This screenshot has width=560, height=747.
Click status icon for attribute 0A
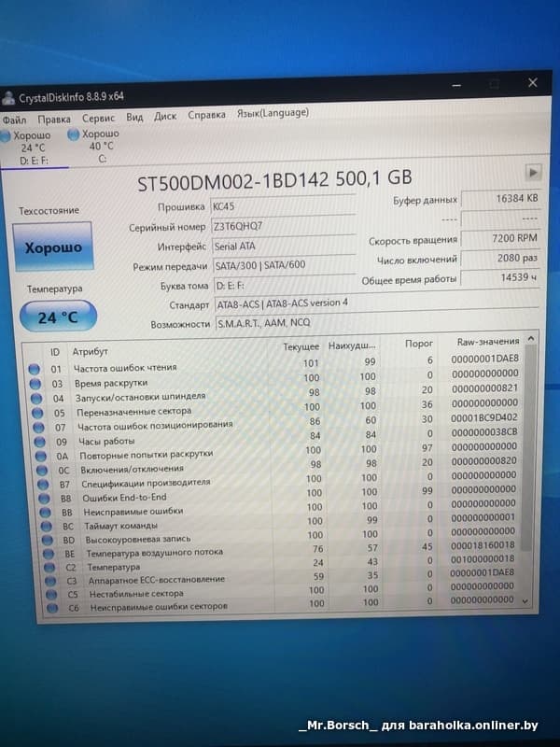point(41,457)
